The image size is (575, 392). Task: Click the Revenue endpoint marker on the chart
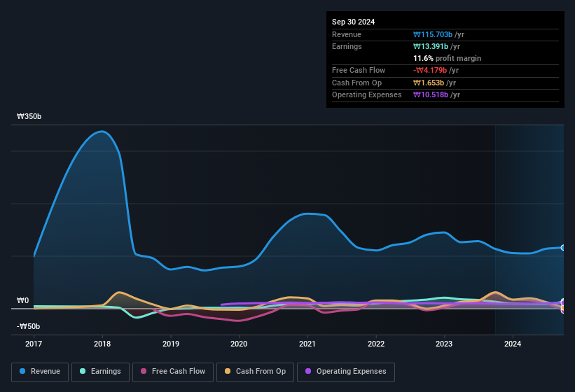563,248
